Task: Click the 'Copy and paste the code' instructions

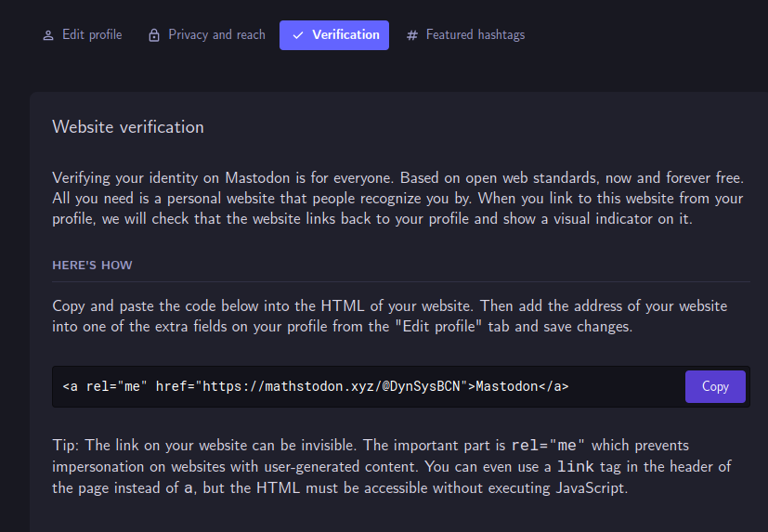Action: 390,316
